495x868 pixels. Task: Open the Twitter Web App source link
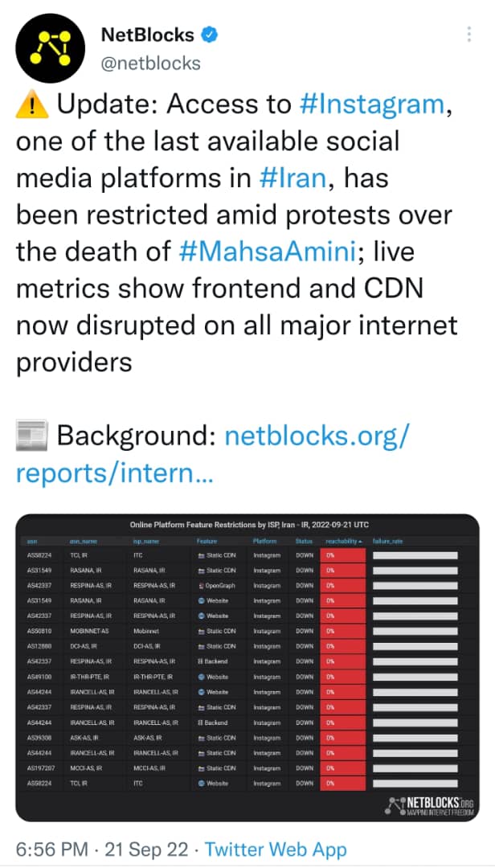point(276,850)
